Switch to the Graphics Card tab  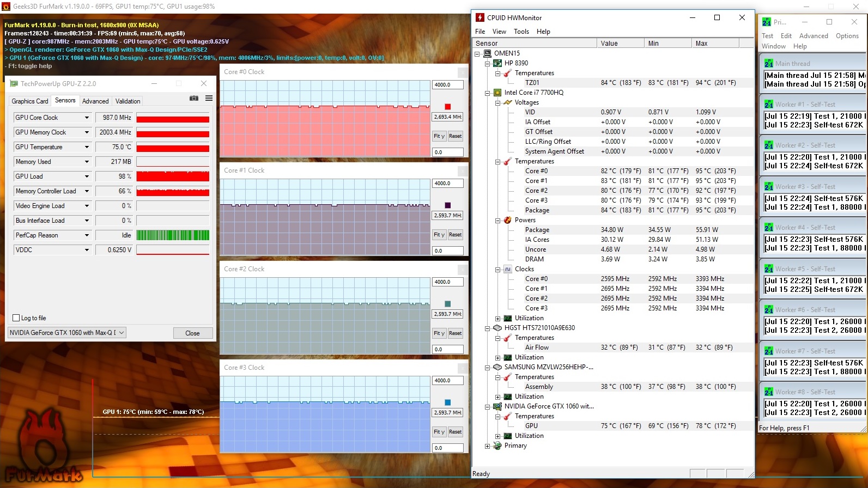click(x=30, y=101)
